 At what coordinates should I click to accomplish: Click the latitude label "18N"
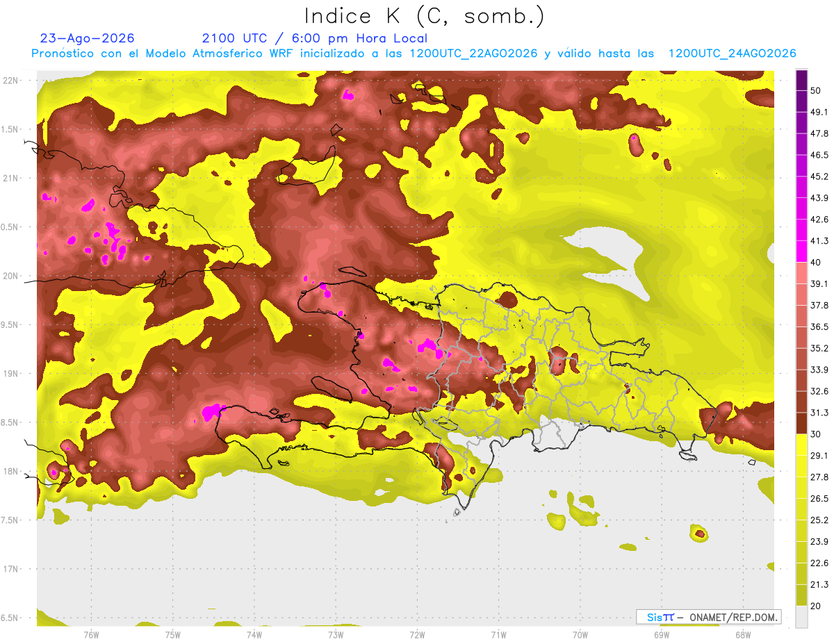[x=10, y=471]
